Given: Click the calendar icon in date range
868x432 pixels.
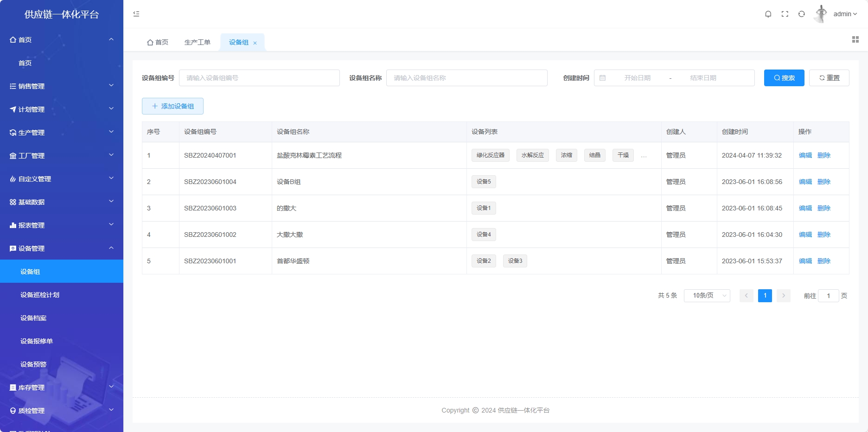Looking at the screenshot, I should click(603, 78).
